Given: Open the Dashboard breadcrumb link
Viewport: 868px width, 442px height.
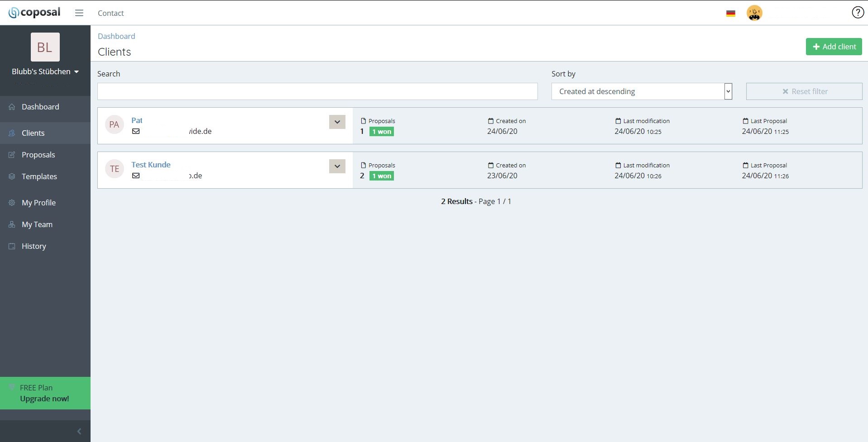Looking at the screenshot, I should [x=116, y=36].
